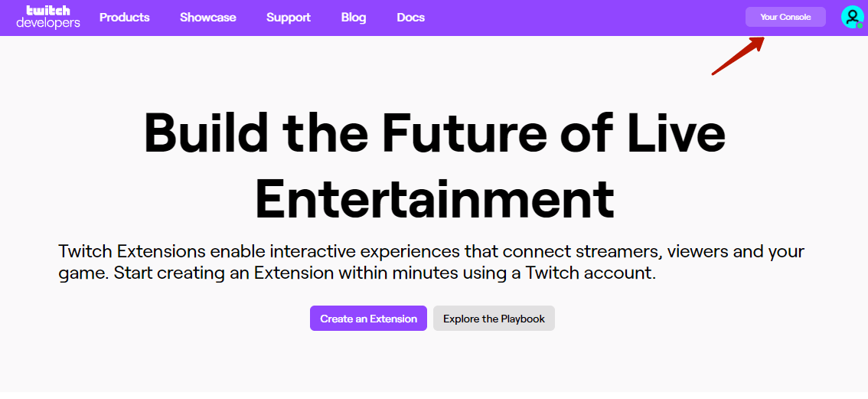Open the Products menu

pos(125,17)
